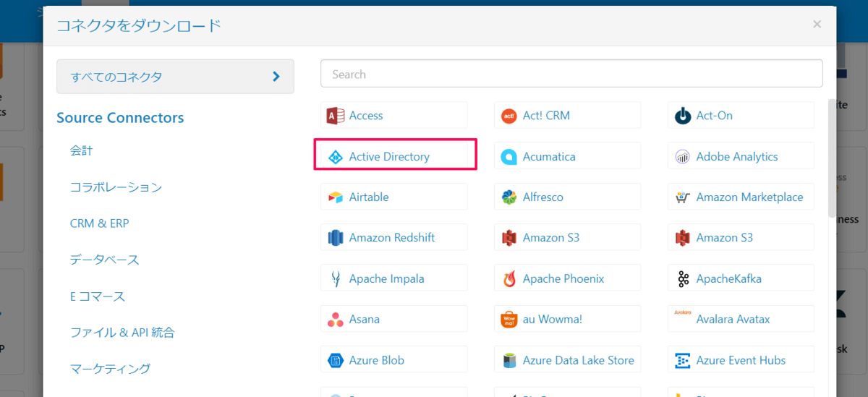868x397 pixels.
Task: Expand the すべてのコネクタ chevron arrow
Action: [276, 77]
